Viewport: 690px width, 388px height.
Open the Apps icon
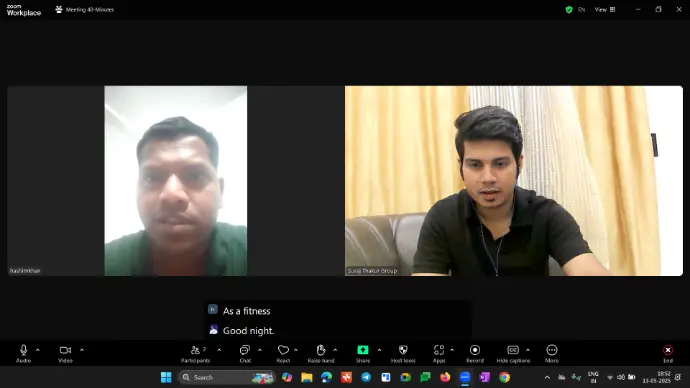coord(439,353)
